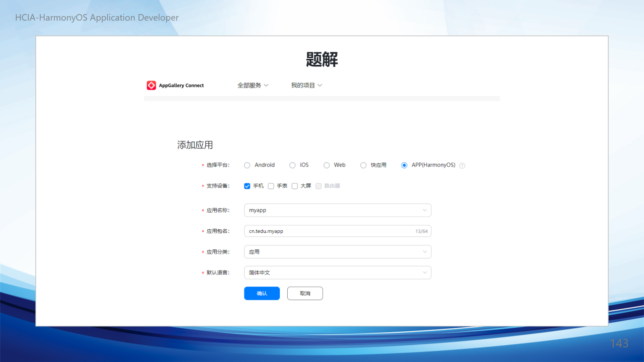
Task: Click the help icon beside APP(HarmonyOS)
Action: tap(462, 165)
